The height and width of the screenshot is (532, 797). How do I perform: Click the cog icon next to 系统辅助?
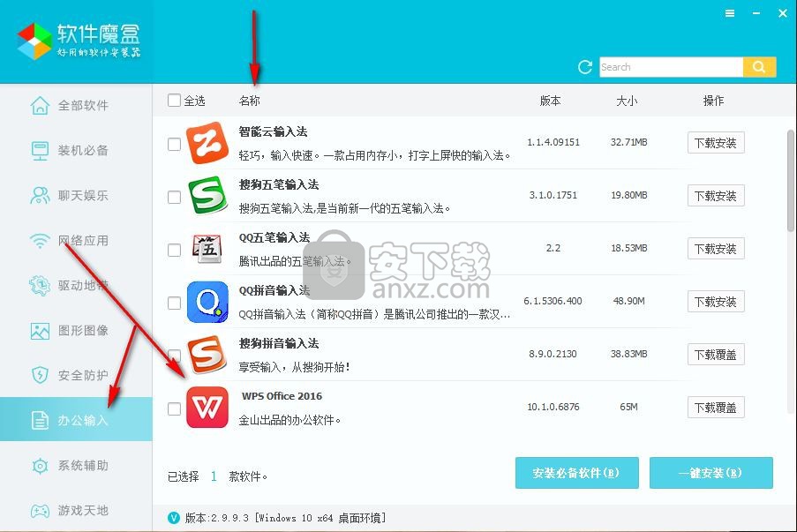point(40,466)
